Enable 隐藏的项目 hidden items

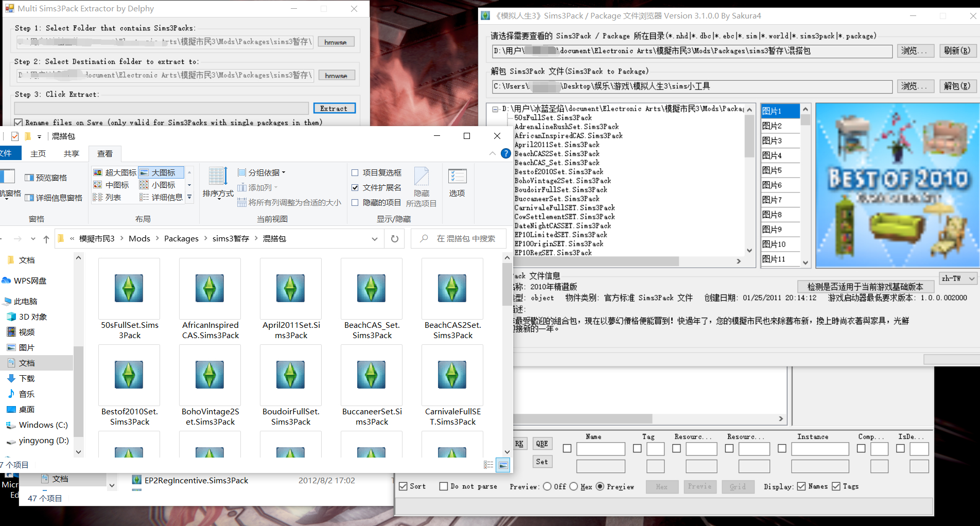355,203
